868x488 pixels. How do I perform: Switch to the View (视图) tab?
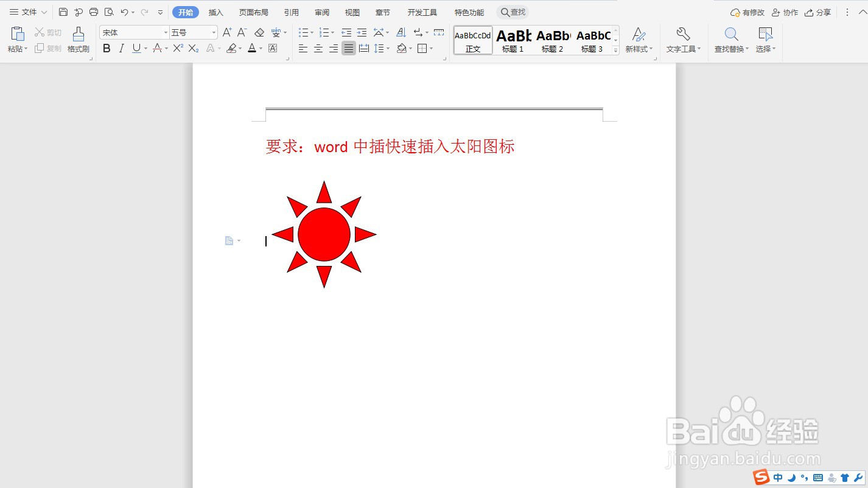pos(352,12)
